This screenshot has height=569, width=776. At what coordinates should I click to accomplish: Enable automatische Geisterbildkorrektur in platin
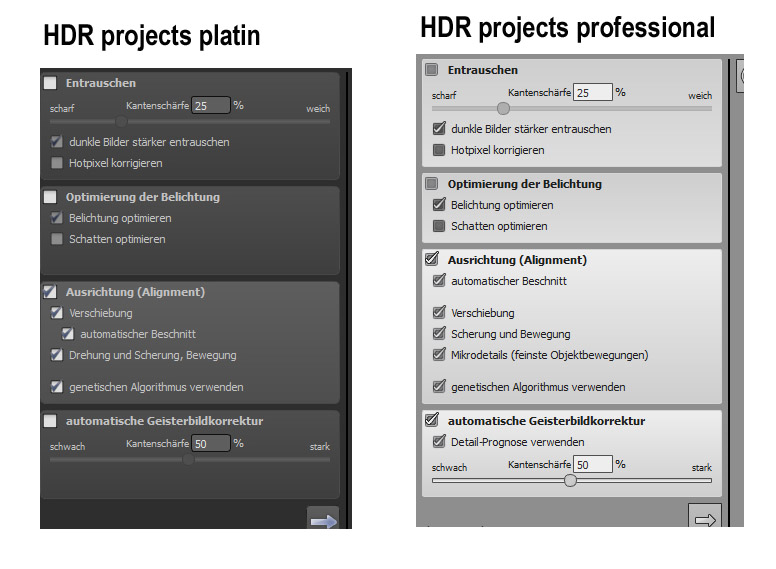click(50, 421)
